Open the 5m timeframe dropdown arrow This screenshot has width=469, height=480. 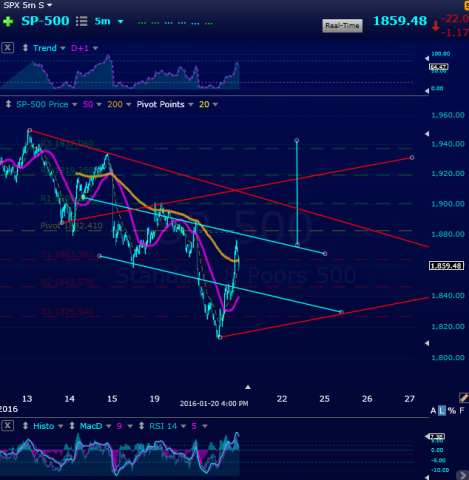[120, 22]
